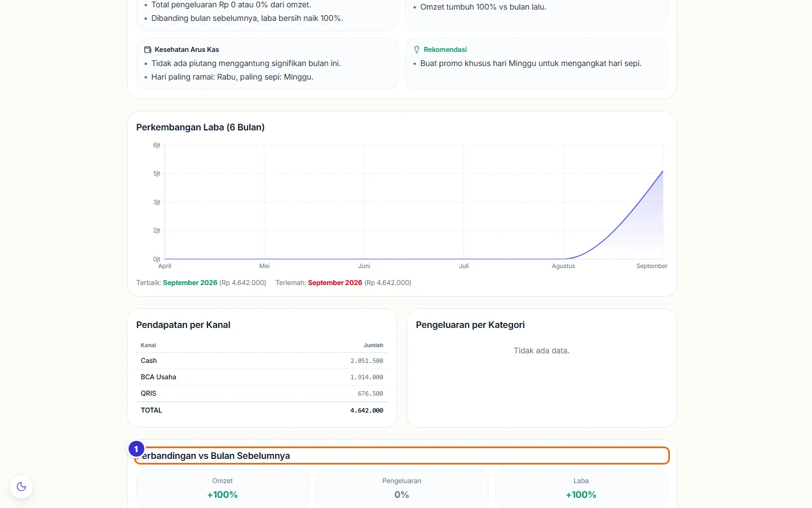Screen dimensions: 812x508
Task: Click the Juli label on the chart axis
Action: click(464, 266)
